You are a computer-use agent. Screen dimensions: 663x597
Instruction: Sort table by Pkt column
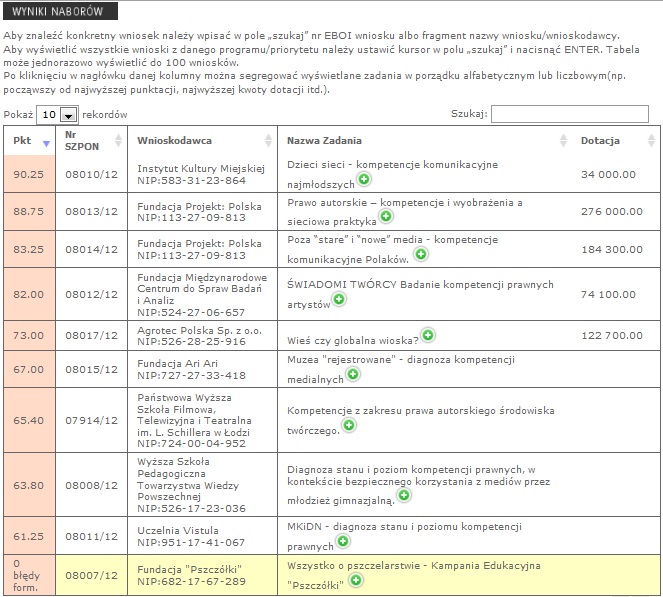pos(30,141)
